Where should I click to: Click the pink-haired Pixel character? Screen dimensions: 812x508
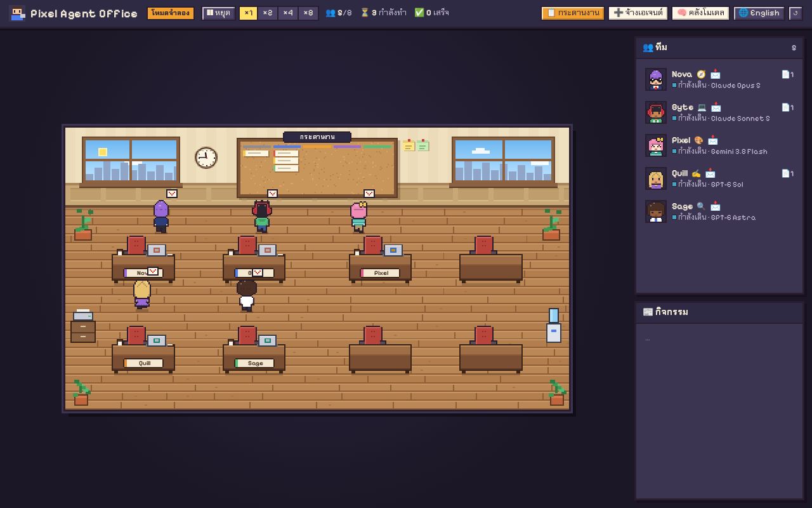358,217
